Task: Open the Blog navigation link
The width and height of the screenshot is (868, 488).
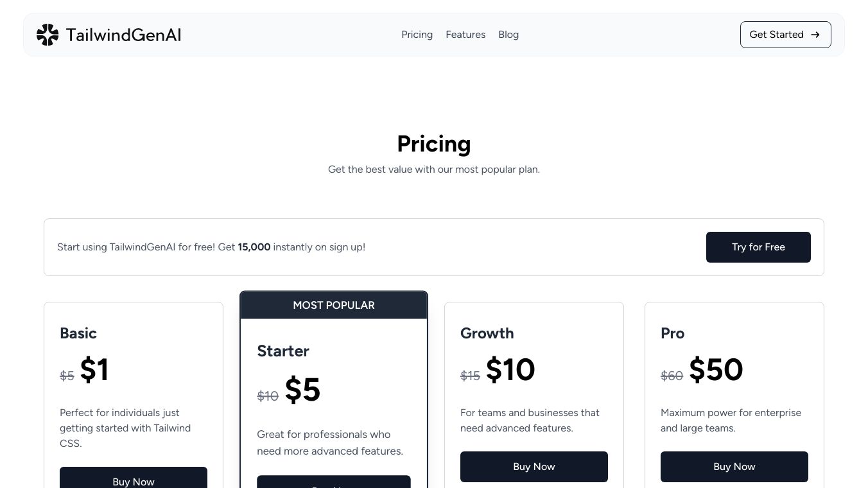Action: [x=508, y=35]
